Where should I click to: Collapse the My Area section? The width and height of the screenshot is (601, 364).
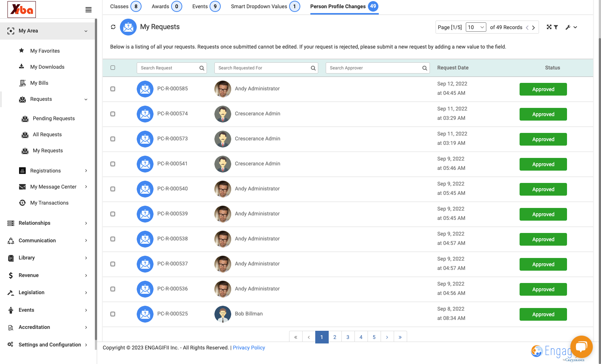pos(86,31)
